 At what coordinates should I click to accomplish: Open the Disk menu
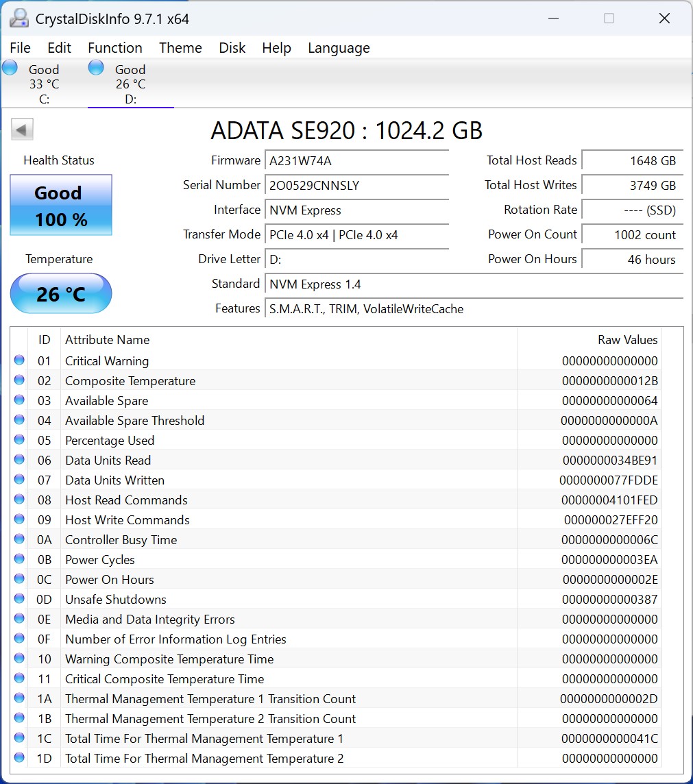pyautogui.click(x=232, y=48)
